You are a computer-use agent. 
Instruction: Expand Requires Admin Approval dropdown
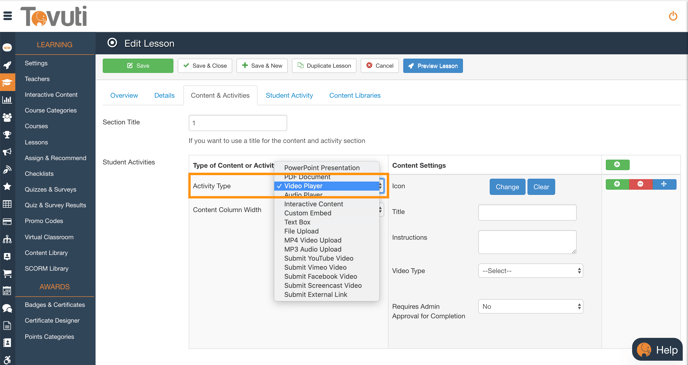[x=530, y=306]
